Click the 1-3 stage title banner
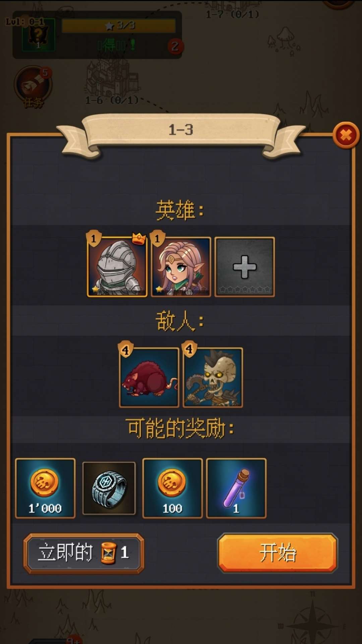The image size is (362, 644). [181, 130]
